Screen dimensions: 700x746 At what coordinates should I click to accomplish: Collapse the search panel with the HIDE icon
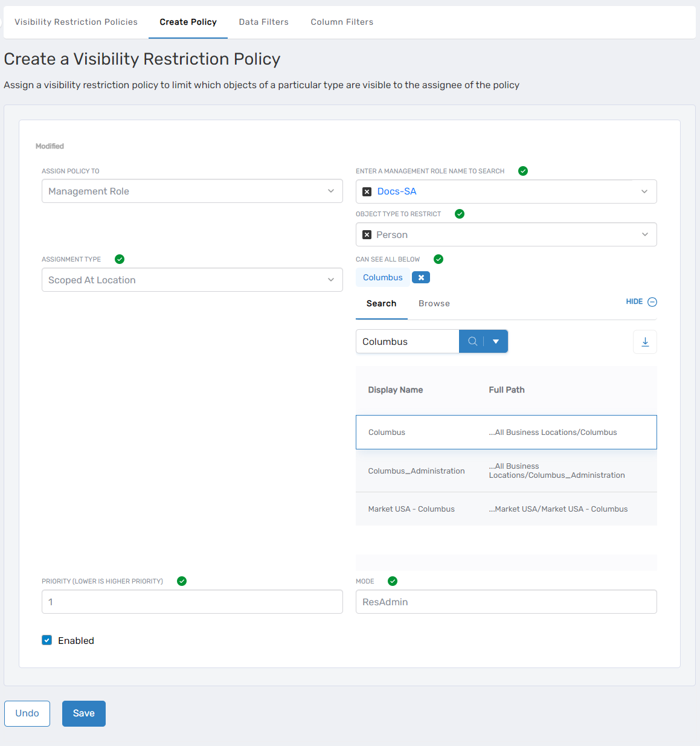651,301
